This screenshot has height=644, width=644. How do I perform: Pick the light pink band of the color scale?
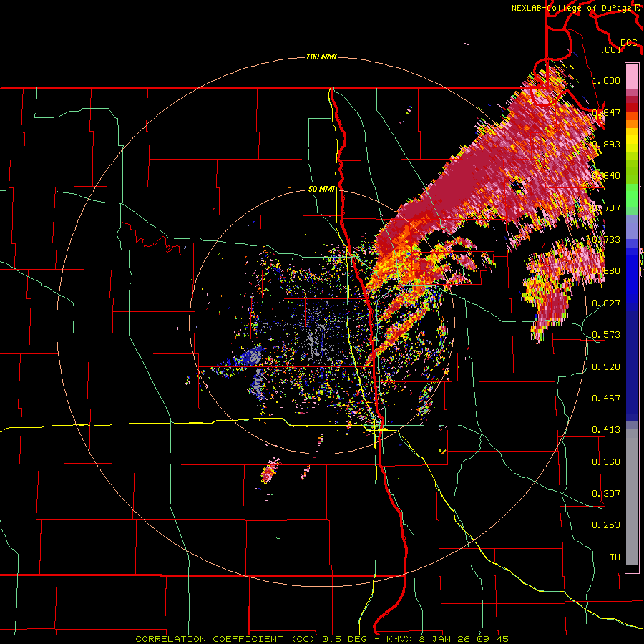click(632, 76)
